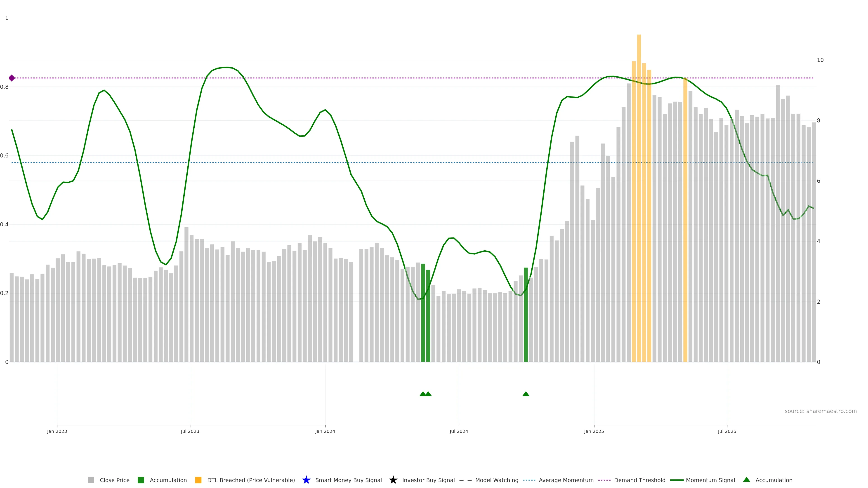The image size is (868, 488).
Task: Click the purple diamond on demand threshold line
Action: [x=12, y=78]
